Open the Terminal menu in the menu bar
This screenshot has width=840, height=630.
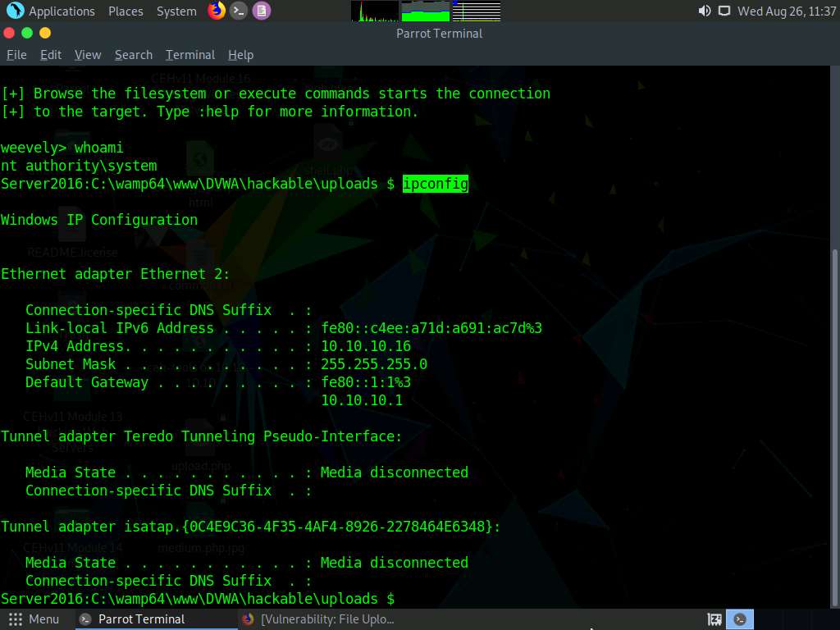[189, 55]
